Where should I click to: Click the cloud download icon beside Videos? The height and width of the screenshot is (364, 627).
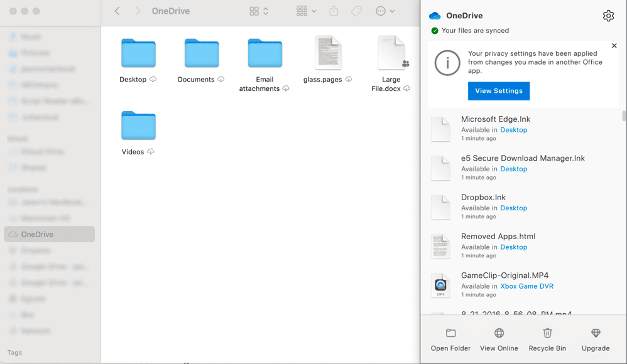click(150, 151)
